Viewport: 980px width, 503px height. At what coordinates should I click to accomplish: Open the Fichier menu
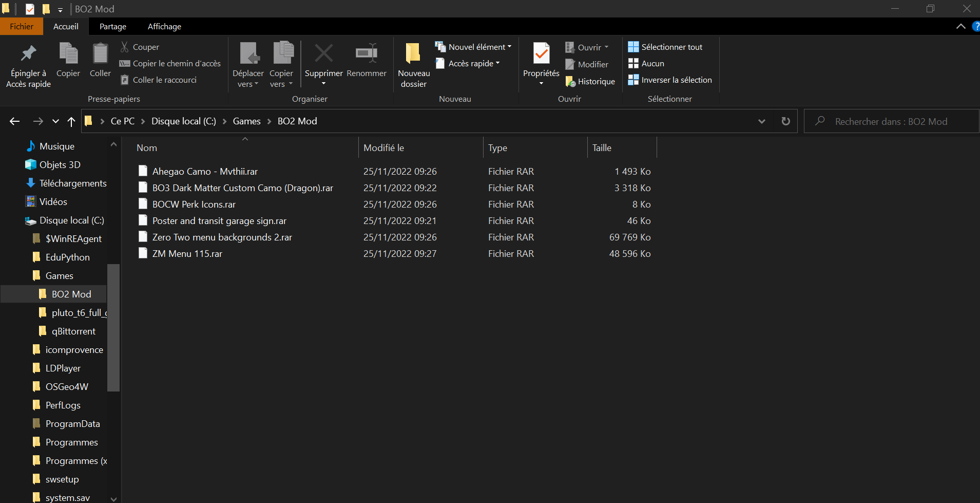click(x=22, y=26)
